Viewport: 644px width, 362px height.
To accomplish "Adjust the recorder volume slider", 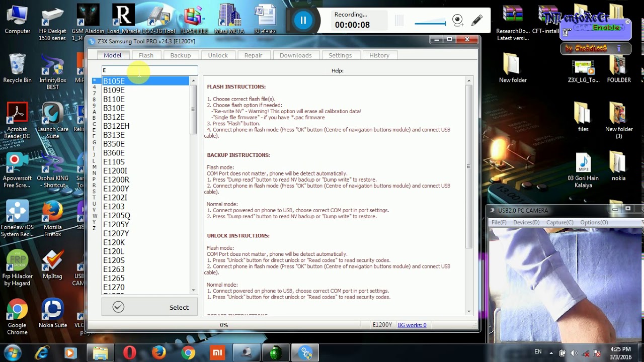I will pyautogui.click(x=430, y=23).
